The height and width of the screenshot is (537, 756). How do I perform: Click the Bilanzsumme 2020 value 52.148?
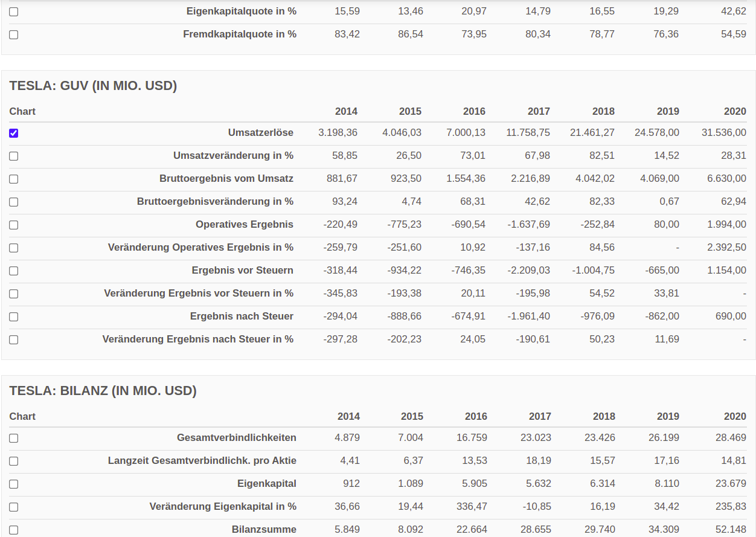click(x=731, y=529)
